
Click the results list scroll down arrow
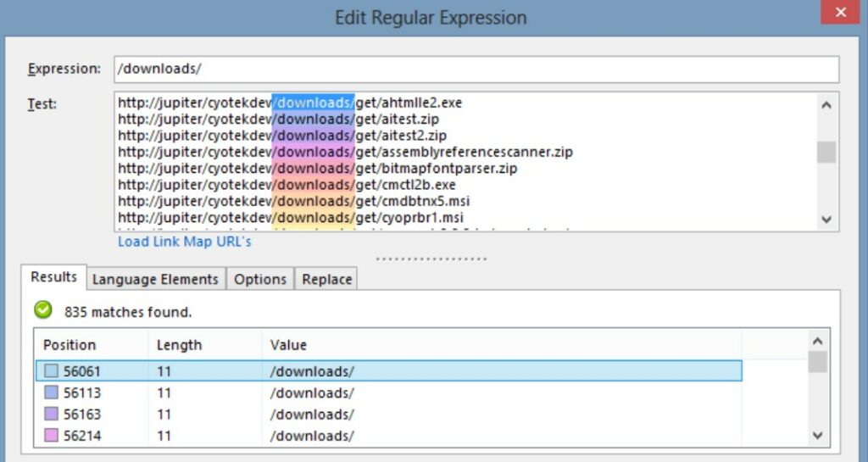pyautogui.click(x=818, y=436)
